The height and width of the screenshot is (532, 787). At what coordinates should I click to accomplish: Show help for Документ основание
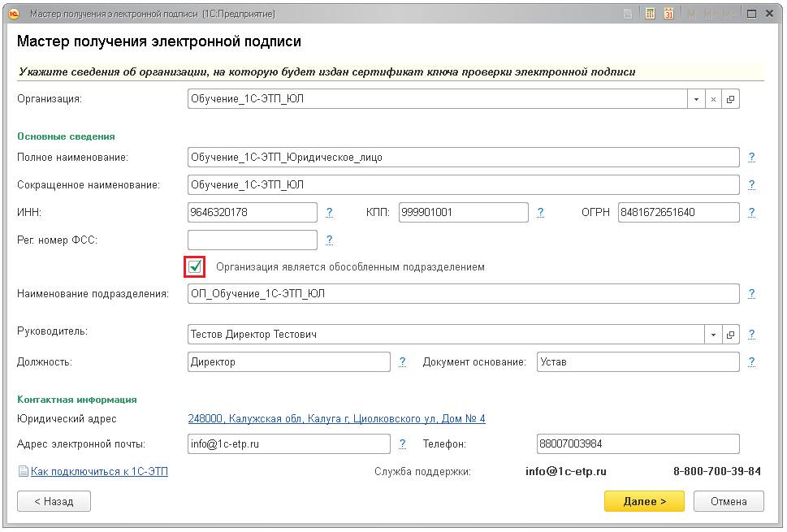pyautogui.click(x=752, y=362)
